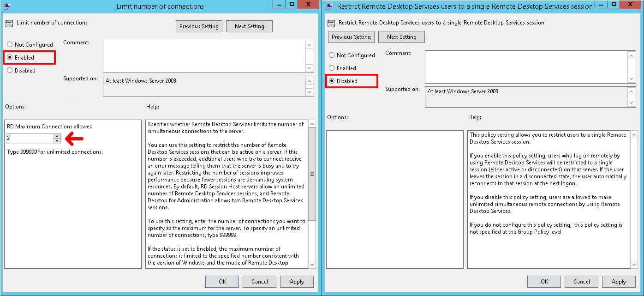Click Next Setting in Limit connections dialog

click(249, 26)
